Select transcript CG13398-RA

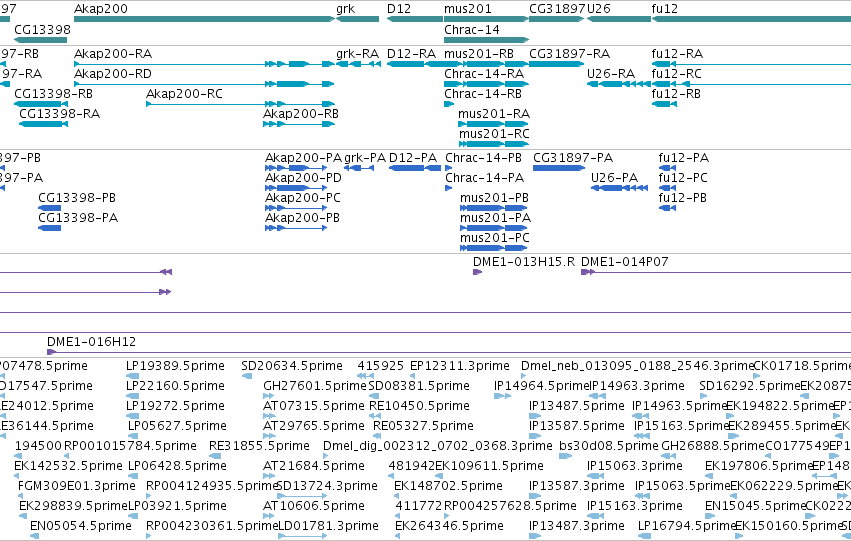pos(43,124)
